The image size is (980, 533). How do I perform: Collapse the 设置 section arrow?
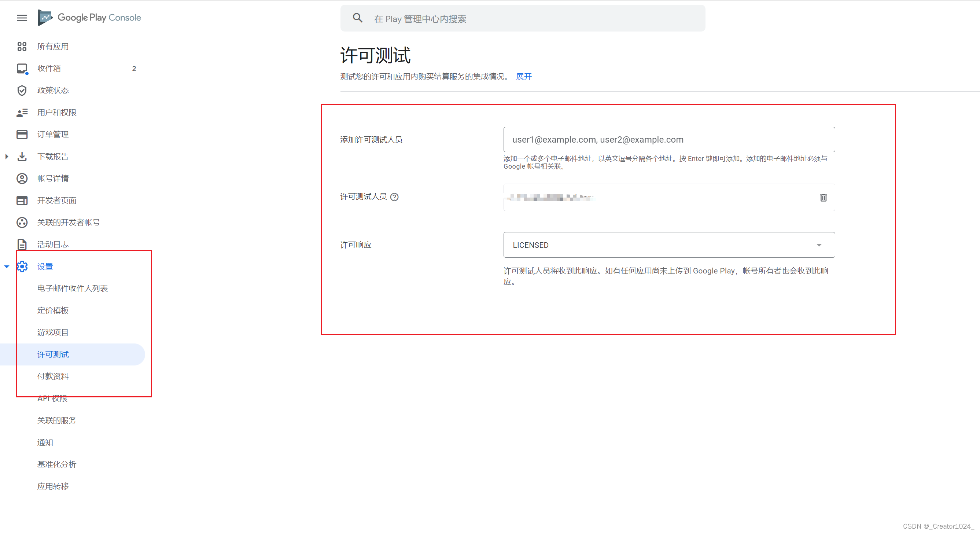pyautogui.click(x=7, y=266)
